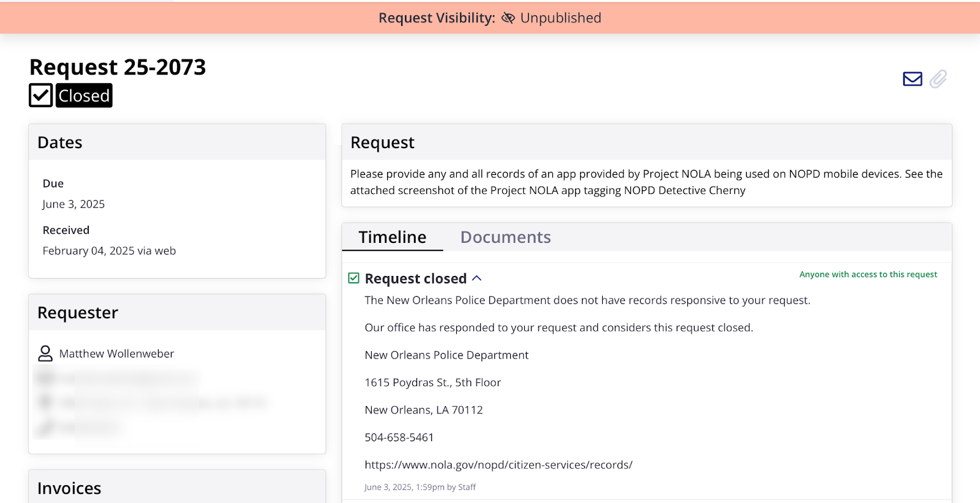
Task: Collapse the Request closed entry chevron
Action: [477, 278]
